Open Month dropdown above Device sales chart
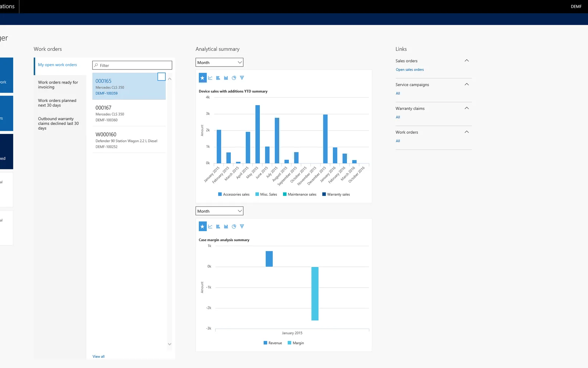The width and height of the screenshot is (588, 368). click(x=219, y=62)
